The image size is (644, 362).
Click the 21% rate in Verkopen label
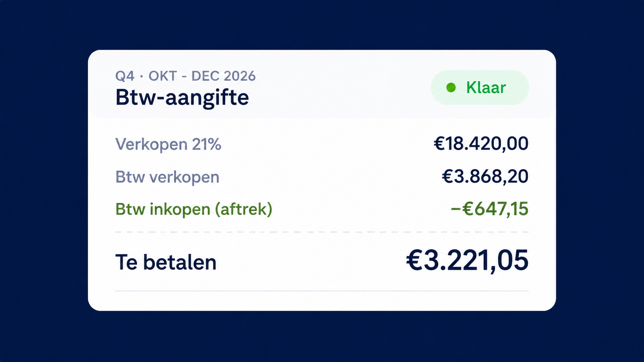[x=206, y=144]
